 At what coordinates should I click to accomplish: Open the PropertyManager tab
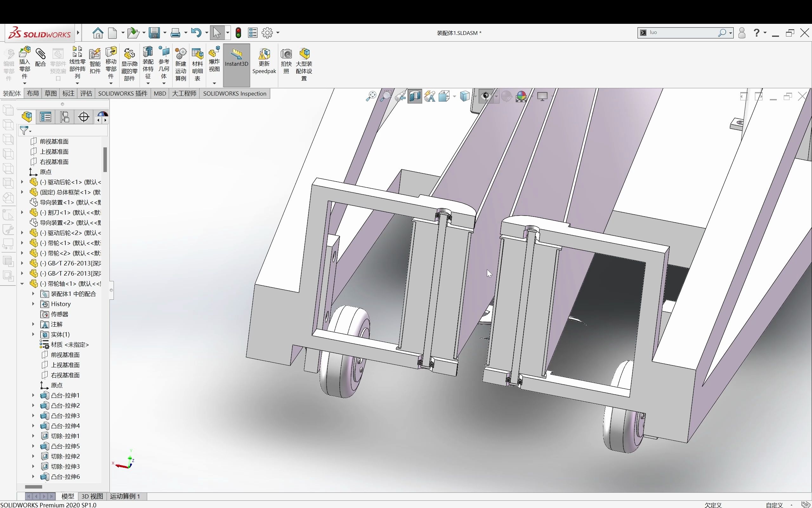(x=46, y=117)
